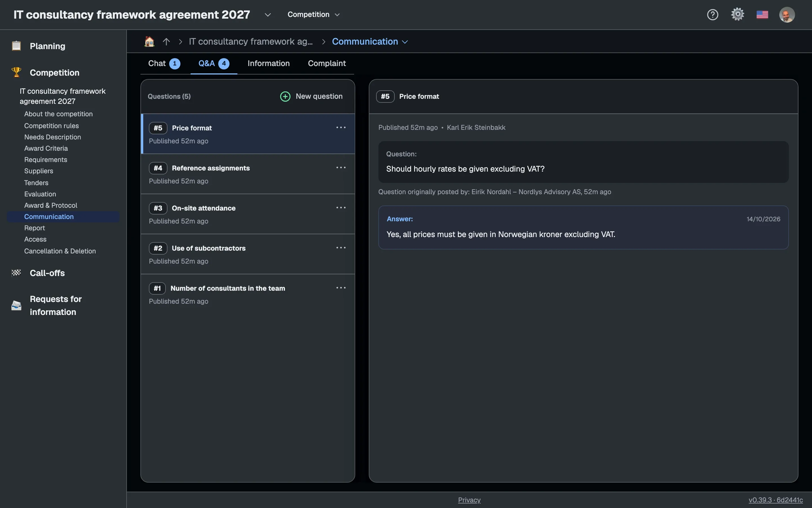This screenshot has width=812, height=508.
Task: Click the version v0.39.3 link
Action: [775, 500]
